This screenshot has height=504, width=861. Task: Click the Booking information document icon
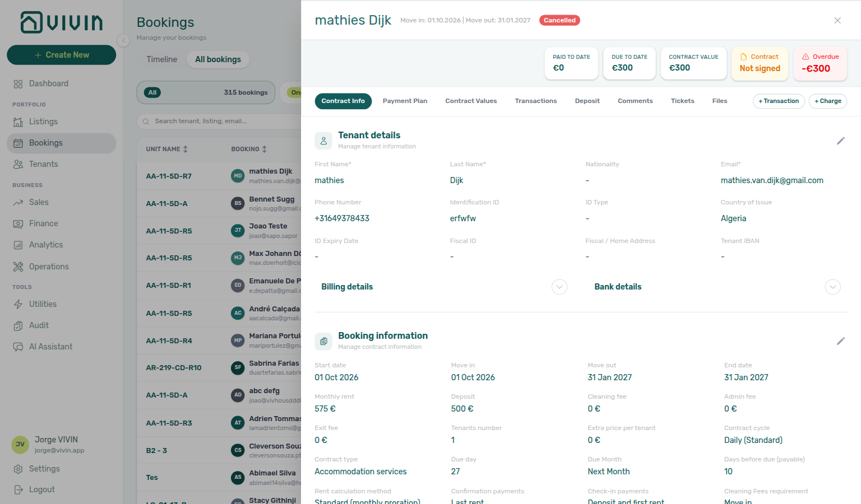click(x=323, y=341)
